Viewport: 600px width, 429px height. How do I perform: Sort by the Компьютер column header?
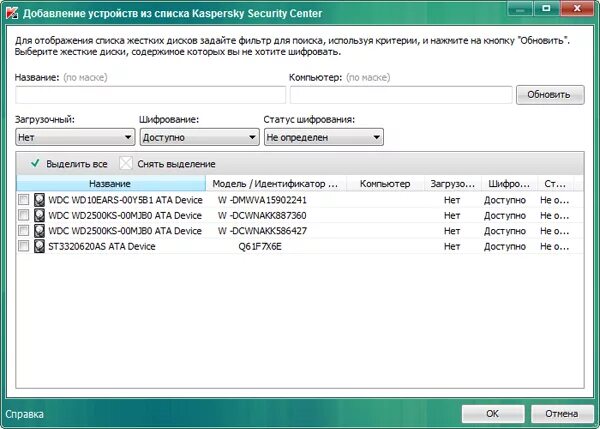(385, 184)
